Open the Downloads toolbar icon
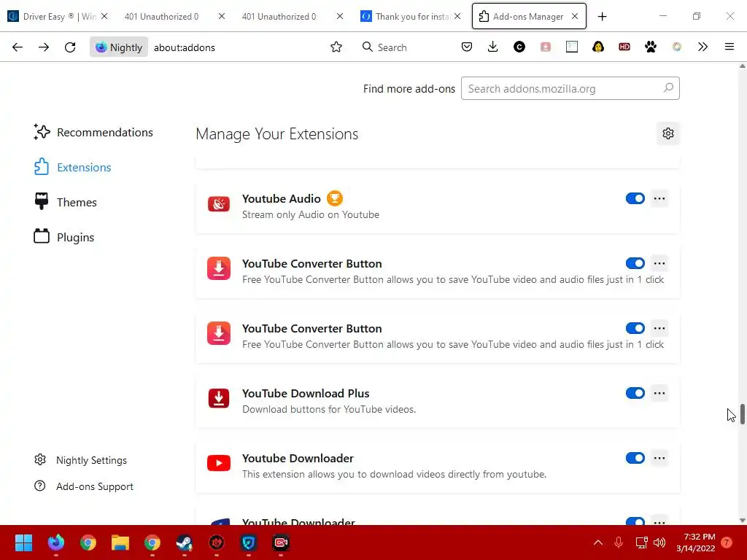Screen dimensions: 747x560 pos(493,47)
